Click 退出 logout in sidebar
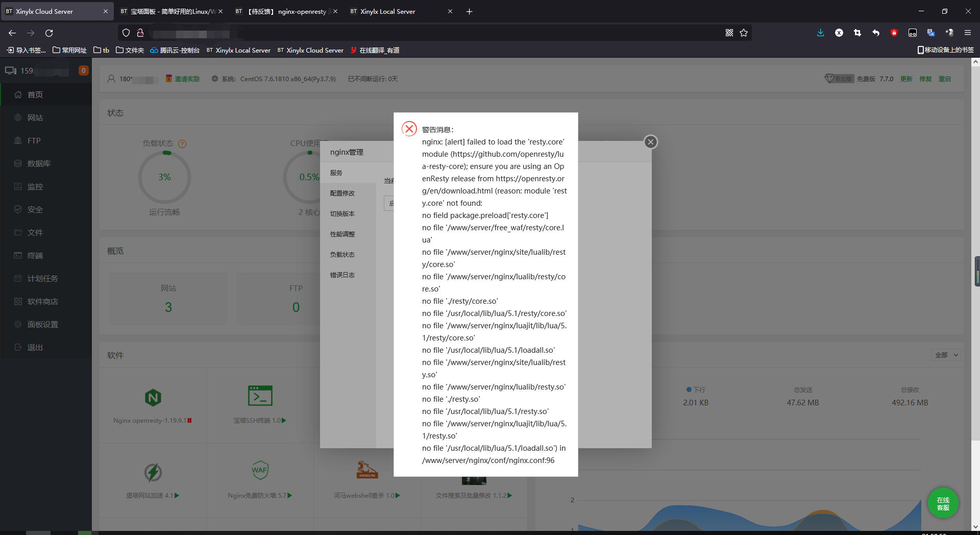This screenshot has height=535, width=980. tap(46, 347)
